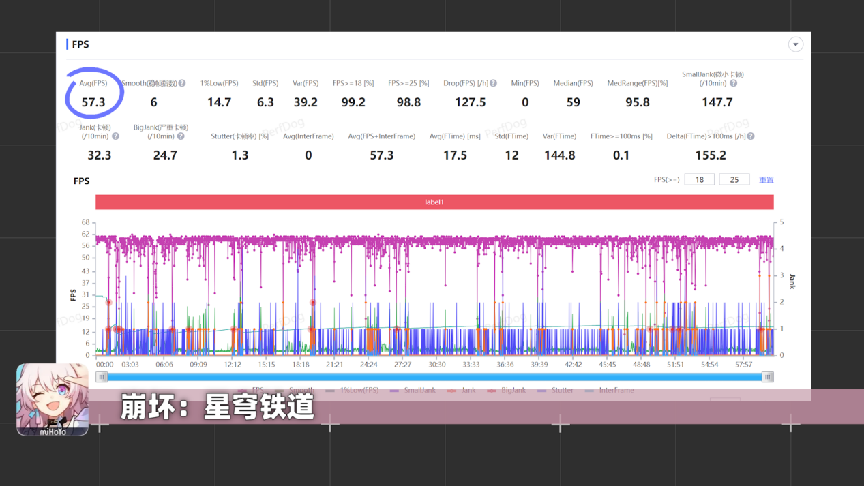The height and width of the screenshot is (486, 864).
Task: Hide the Stutter legend series
Action: (x=562, y=390)
